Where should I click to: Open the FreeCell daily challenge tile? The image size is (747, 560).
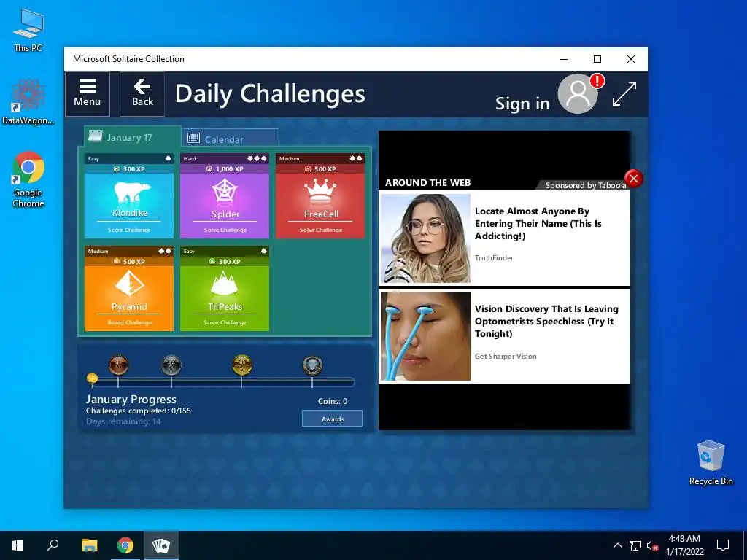coord(321,195)
